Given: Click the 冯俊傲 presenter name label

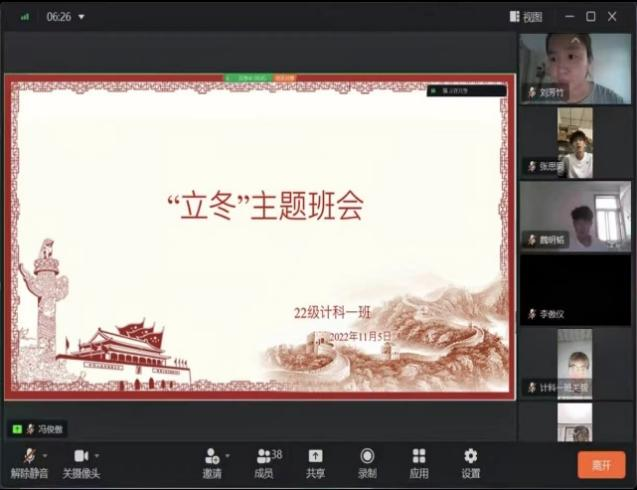Looking at the screenshot, I should [x=44, y=428].
